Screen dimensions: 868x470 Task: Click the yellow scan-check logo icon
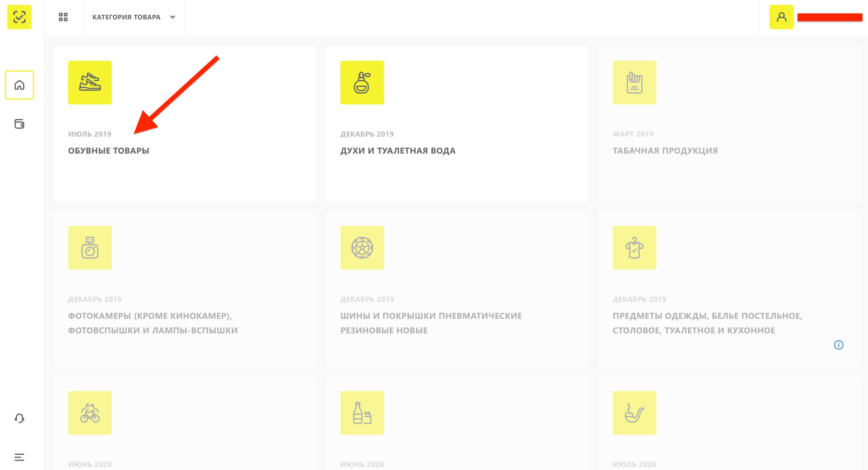coord(19,17)
